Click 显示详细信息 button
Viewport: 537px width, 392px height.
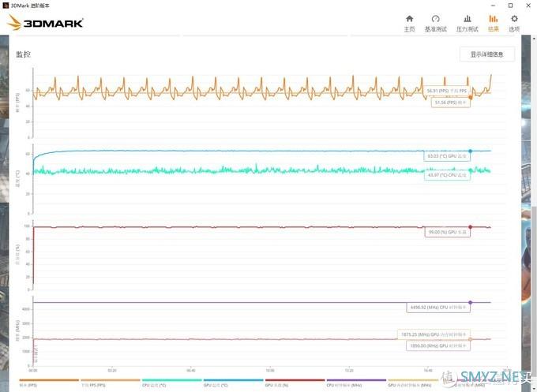[x=487, y=54]
